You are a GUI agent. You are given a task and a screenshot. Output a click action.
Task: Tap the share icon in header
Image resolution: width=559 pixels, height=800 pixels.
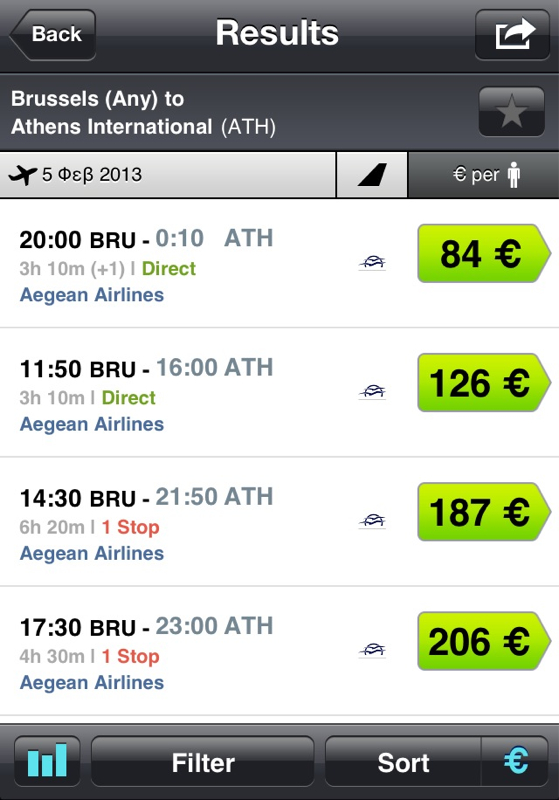pyautogui.click(x=512, y=35)
